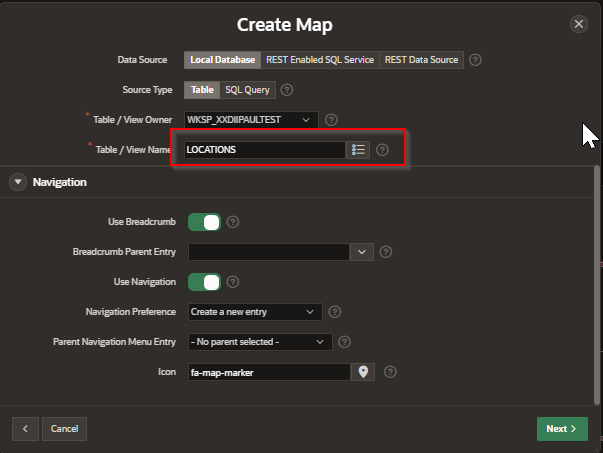Choose Table source type

[202, 90]
